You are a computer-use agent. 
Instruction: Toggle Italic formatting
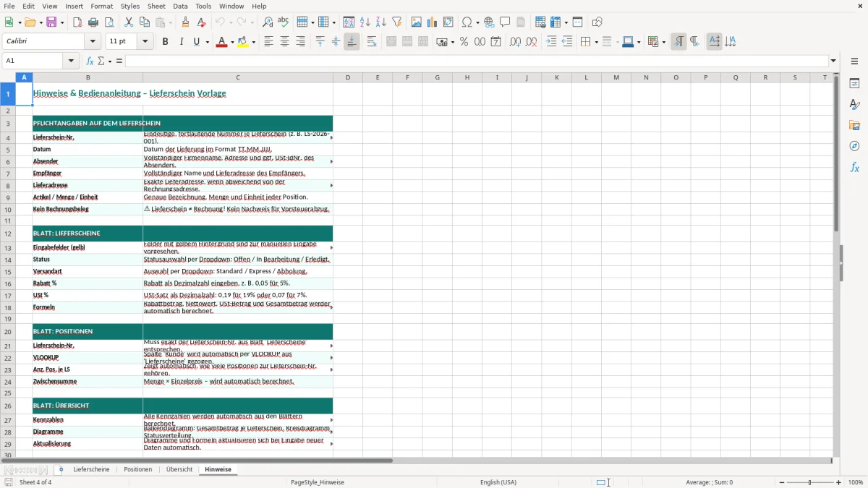point(181,42)
